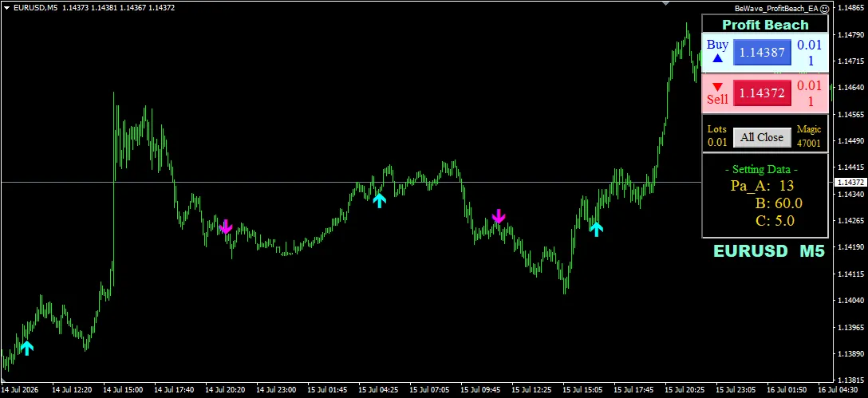Click the chart shift triangle marker at top
This screenshot has height=398, width=868.
(x=666, y=2)
